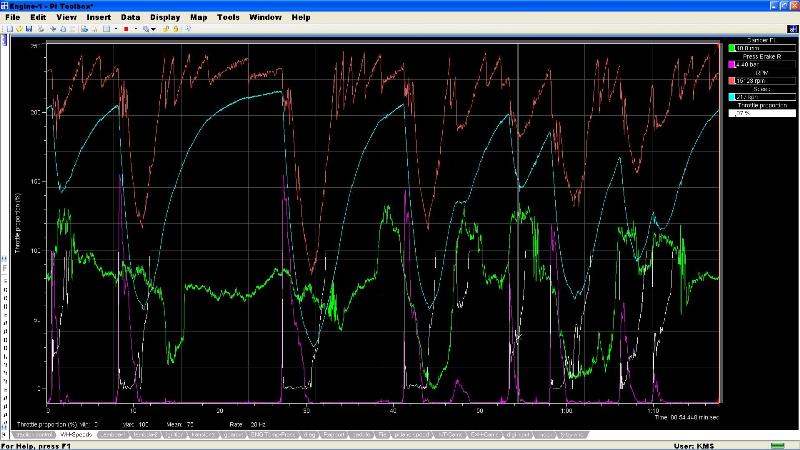The width and height of the screenshot is (800, 450).
Task: Select the Damper FL value field
Action: tap(766, 48)
